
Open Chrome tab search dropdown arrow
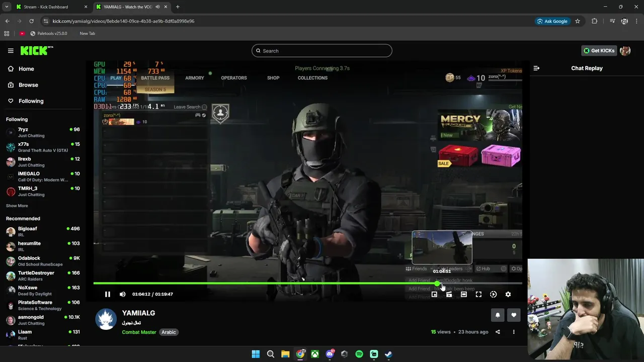click(x=7, y=7)
